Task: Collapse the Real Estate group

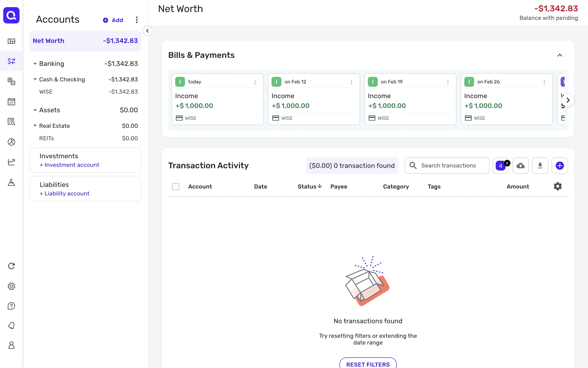Action: click(x=35, y=126)
